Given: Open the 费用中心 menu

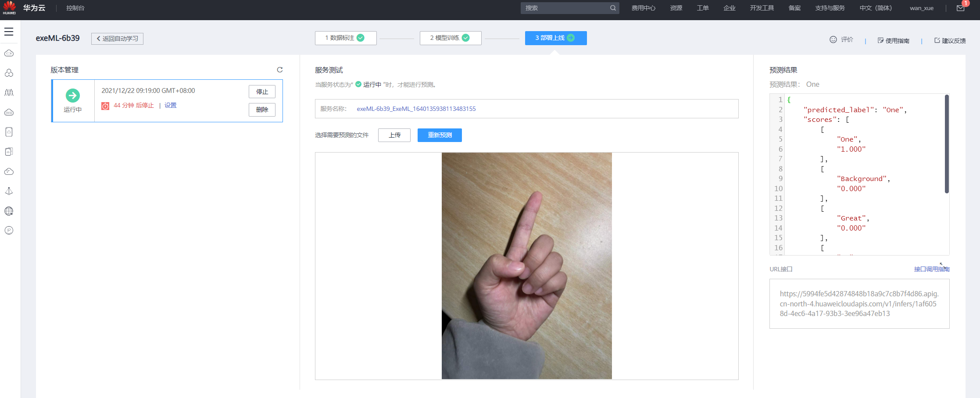Looking at the screenshot, I should point(643,7).
